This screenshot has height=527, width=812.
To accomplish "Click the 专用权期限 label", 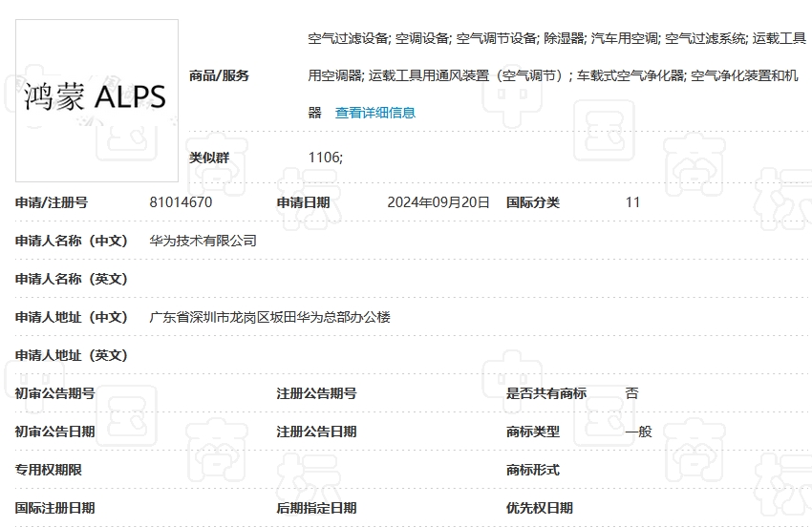I will point(48,470).
